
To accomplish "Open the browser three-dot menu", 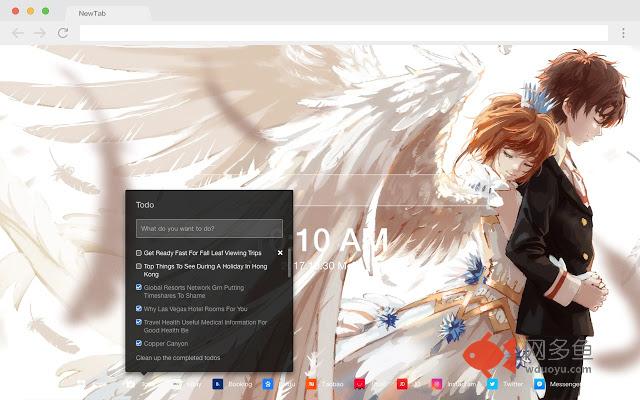I will tap(622, 33).
